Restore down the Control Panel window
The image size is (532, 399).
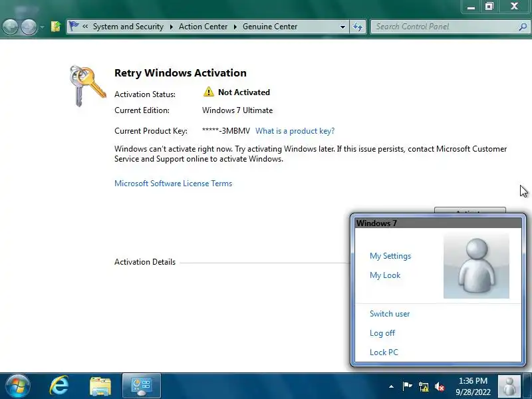(489, 7)
